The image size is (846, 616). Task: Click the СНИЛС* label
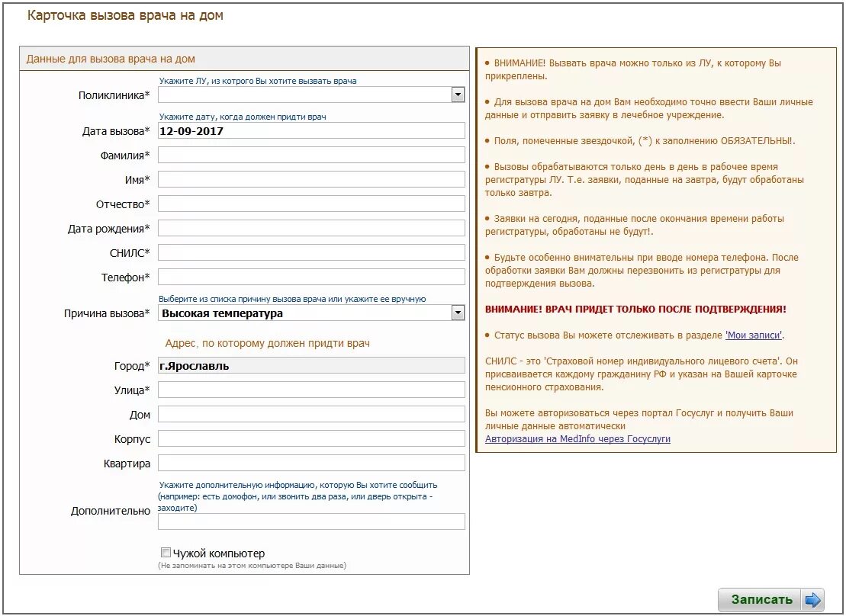coord(130,253)
